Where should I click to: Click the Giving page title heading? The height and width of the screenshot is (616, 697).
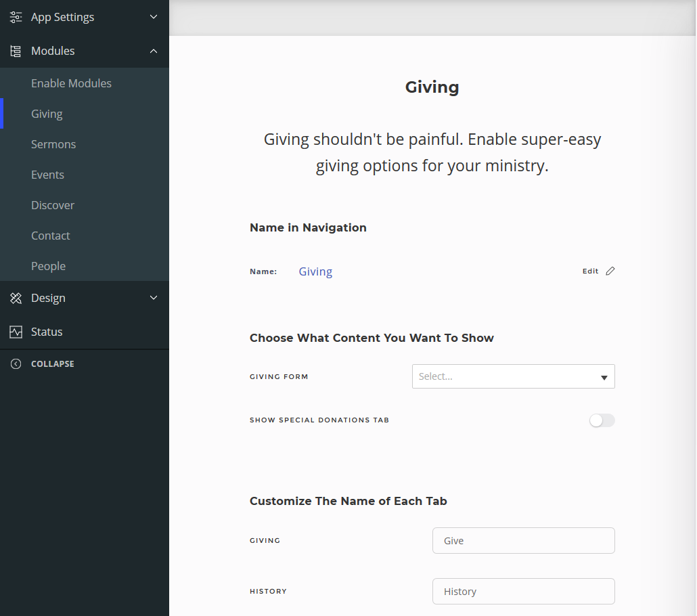coord(432,87)
